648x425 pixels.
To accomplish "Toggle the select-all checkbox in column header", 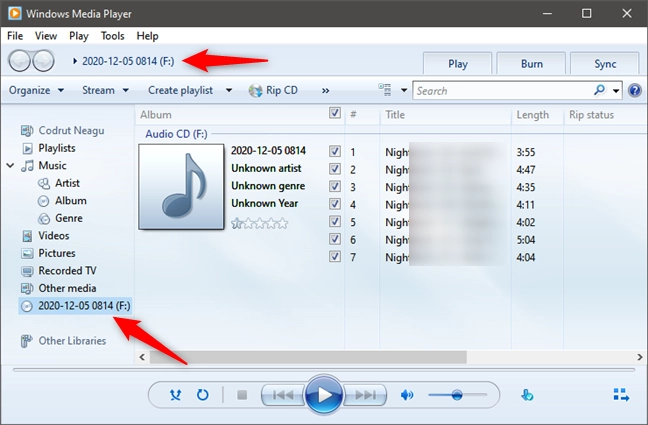I will coord(335,113).
